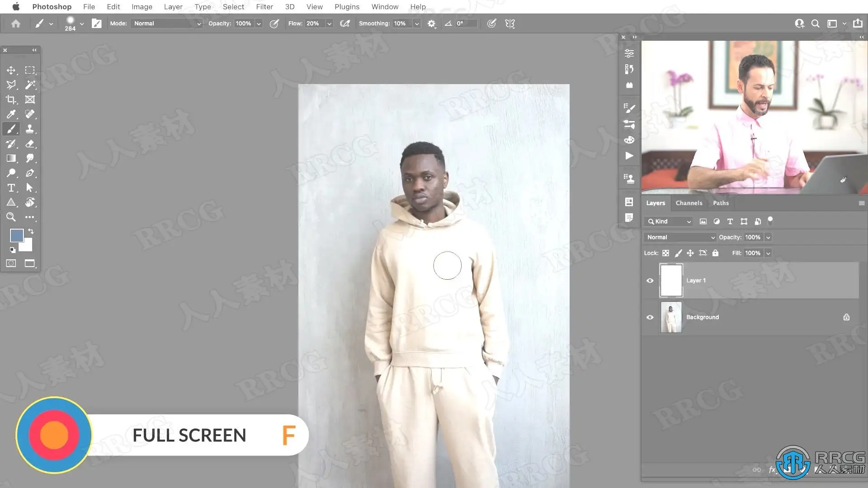Open the Apple menu

coord(16,6)
